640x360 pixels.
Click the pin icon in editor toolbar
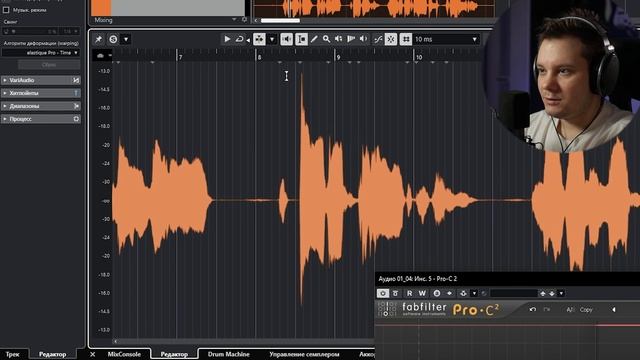(98, 39)
